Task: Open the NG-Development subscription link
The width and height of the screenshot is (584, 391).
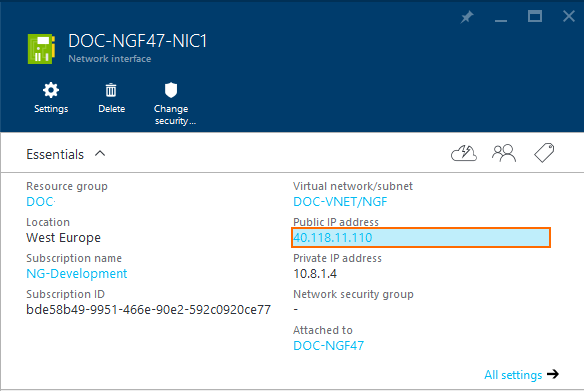Action: tap(77, 274)
